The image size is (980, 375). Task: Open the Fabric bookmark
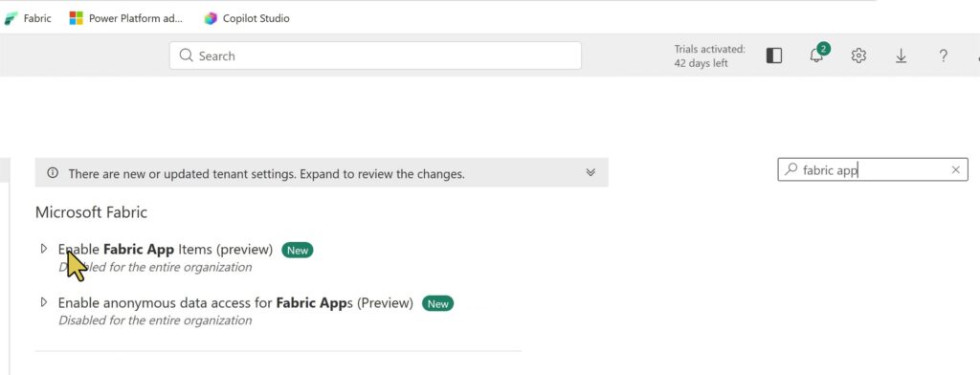(28, 19)
